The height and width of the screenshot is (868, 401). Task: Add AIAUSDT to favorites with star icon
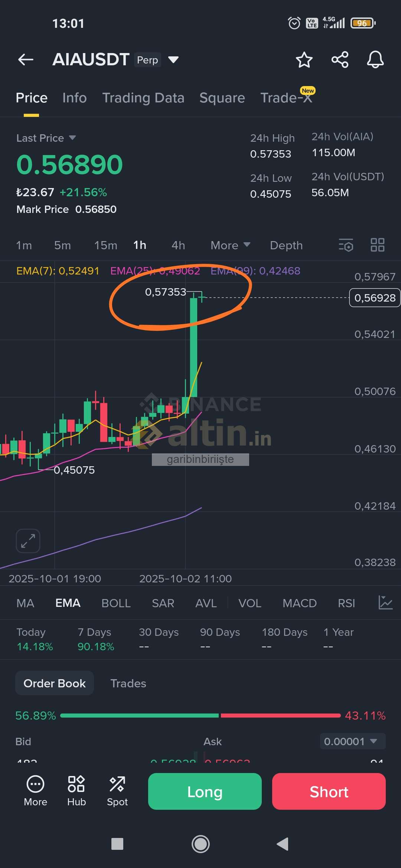point(304,59)
